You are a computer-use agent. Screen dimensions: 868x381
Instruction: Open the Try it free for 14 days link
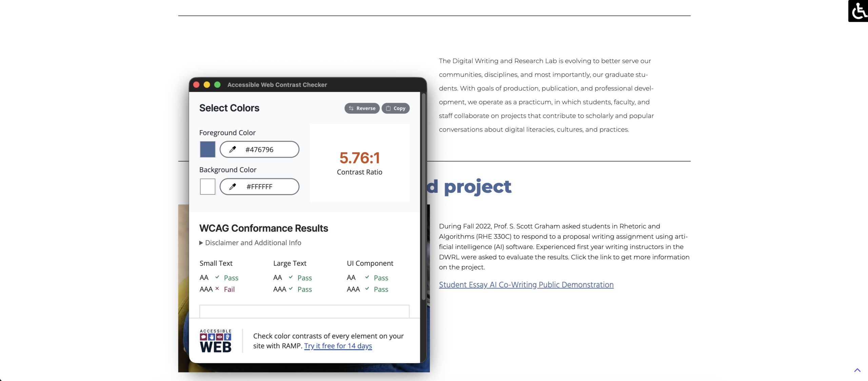[338, 346]
